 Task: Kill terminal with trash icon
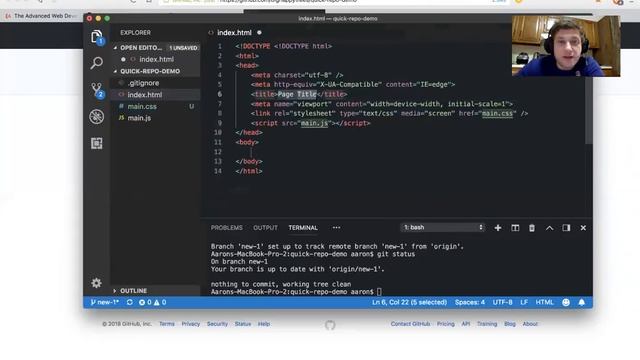coord(532,228)
